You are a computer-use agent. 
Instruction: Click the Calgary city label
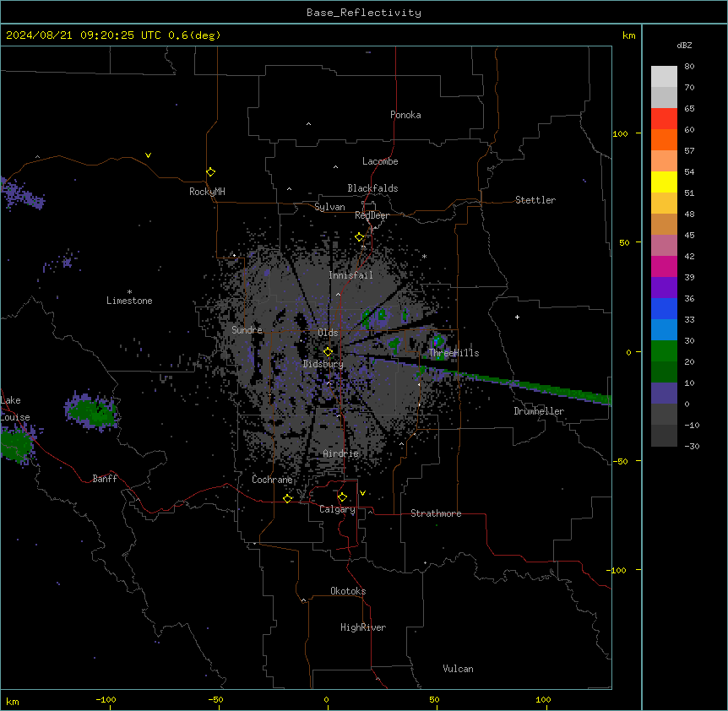point(337,509)
